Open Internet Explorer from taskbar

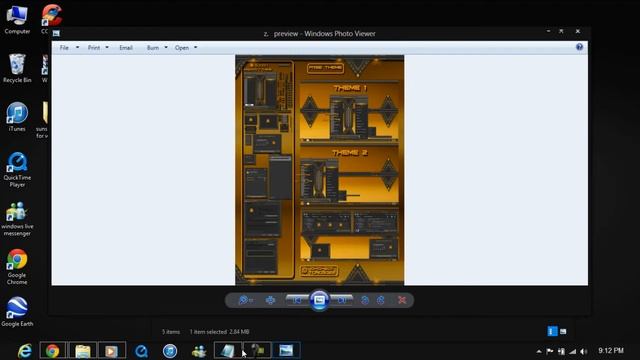tap(25, 351)
